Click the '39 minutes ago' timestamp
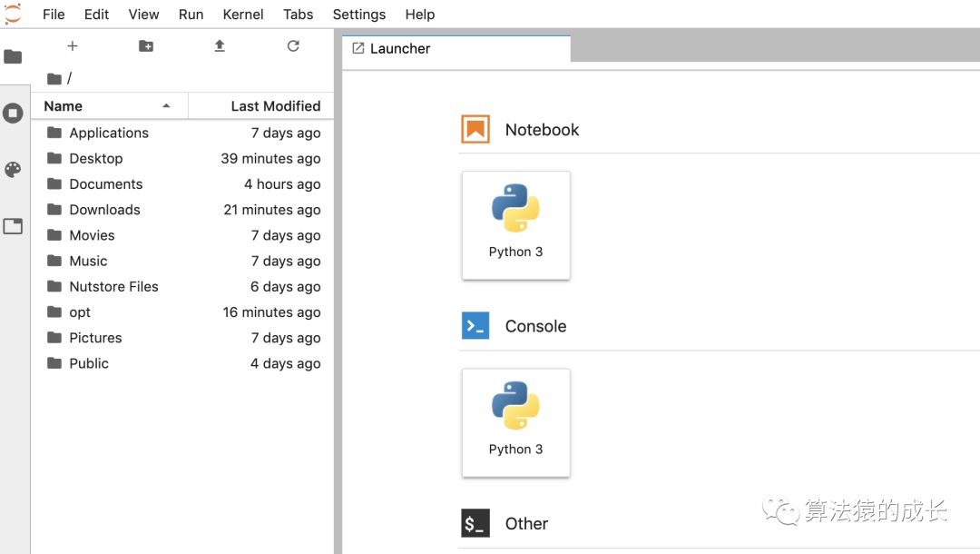Screen dimensions: 980x554 [270, 159]
